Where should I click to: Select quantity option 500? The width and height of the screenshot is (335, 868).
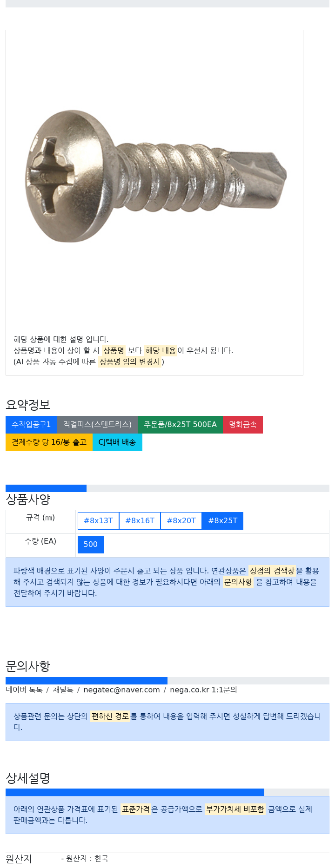91,545
